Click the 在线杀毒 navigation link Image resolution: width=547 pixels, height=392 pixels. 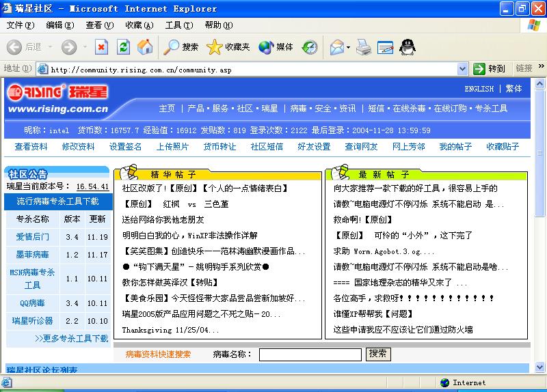409,109
